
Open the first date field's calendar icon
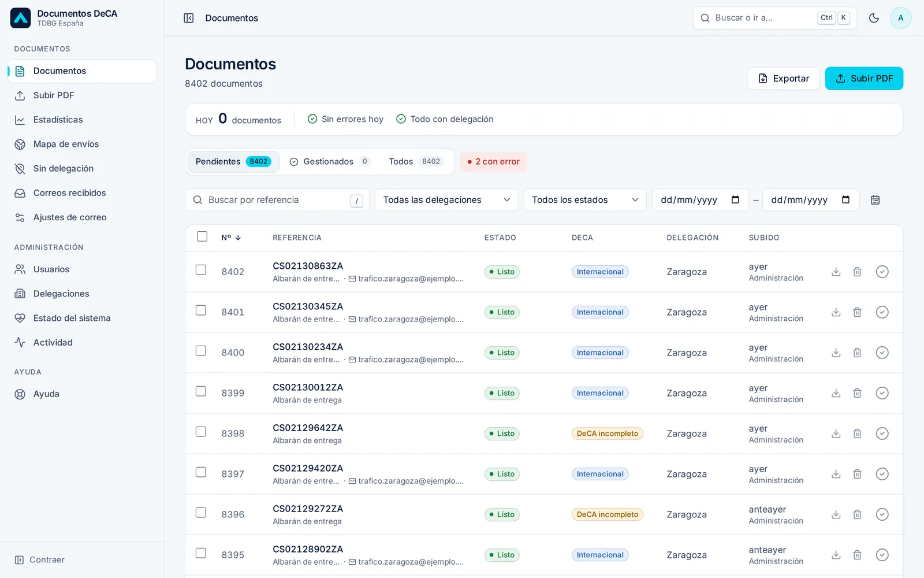735,200
